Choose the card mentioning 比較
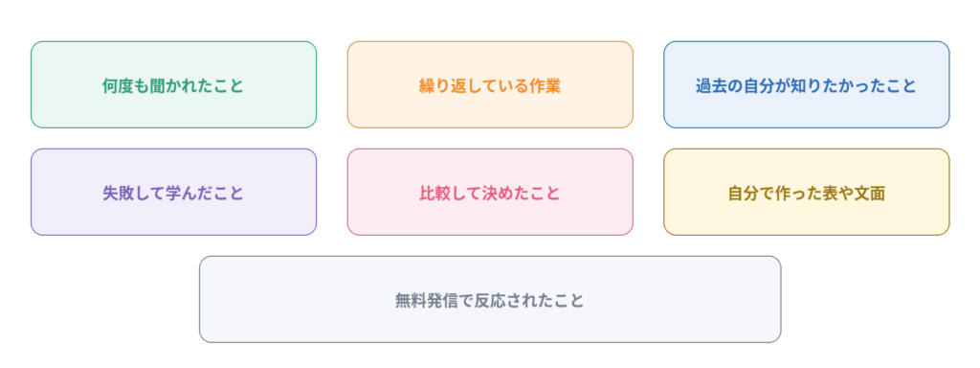The width and height of the screenshot is (980, 368). [490, 192]
